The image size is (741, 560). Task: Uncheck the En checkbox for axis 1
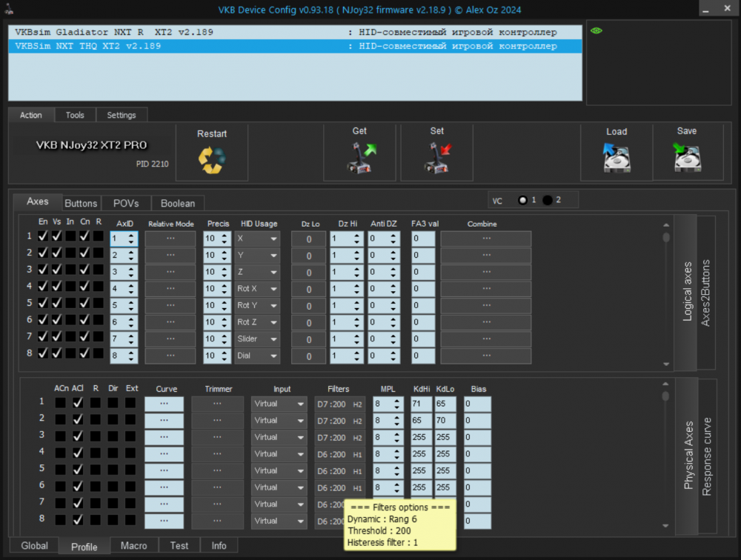41,236
